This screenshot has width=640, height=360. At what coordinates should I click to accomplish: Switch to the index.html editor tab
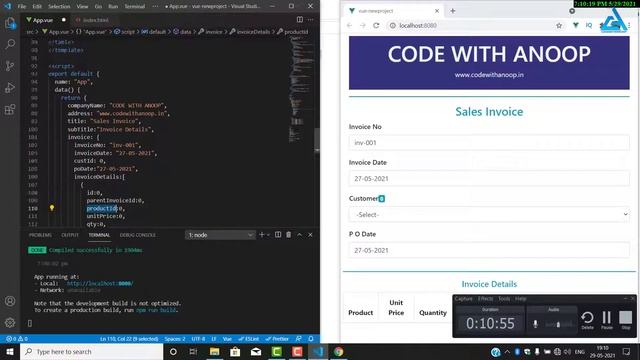(x=96, y=20)
